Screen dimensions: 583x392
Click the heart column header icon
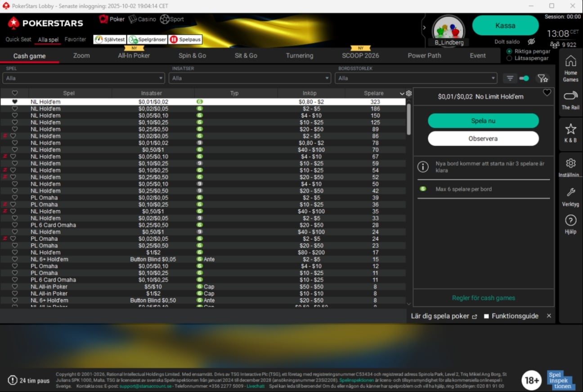coord(14,93)
